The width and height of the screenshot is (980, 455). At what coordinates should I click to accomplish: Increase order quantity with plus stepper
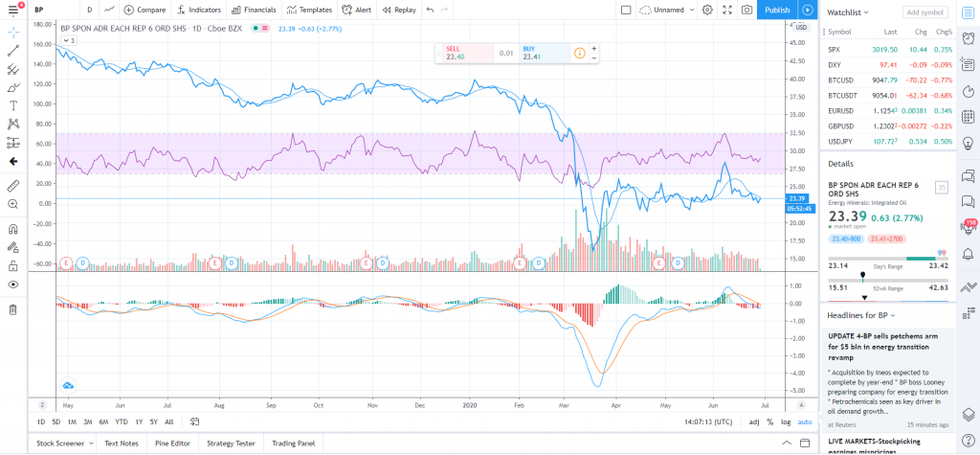[x=593, y=48]
